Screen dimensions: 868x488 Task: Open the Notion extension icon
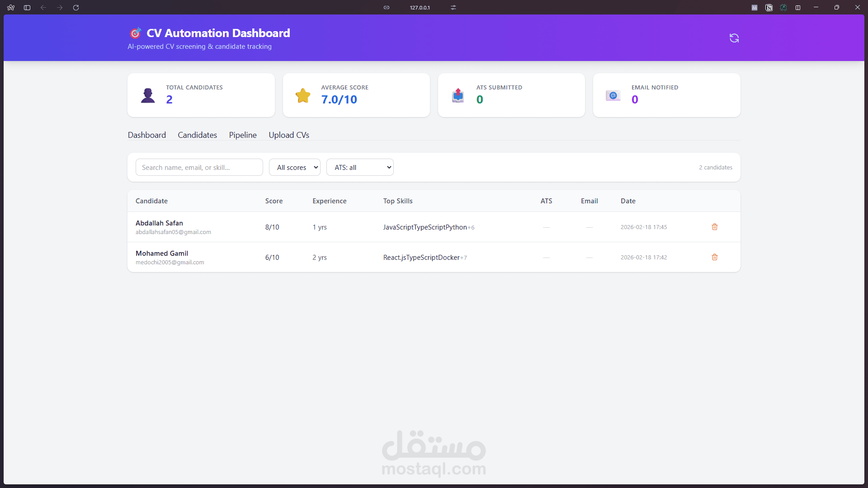[x=769, y=8]
